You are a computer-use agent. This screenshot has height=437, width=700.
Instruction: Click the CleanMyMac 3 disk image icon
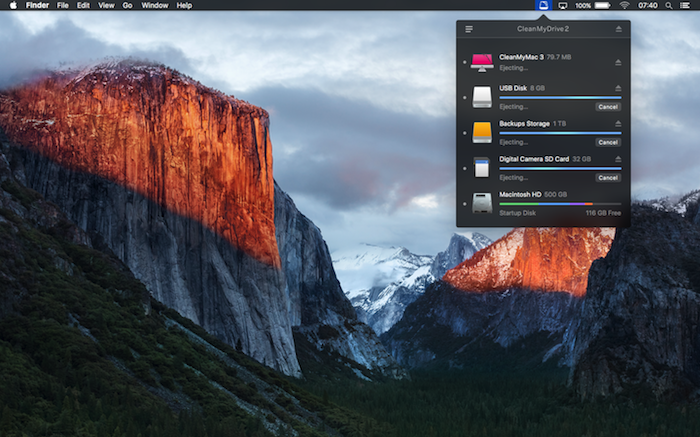[482, 62]
